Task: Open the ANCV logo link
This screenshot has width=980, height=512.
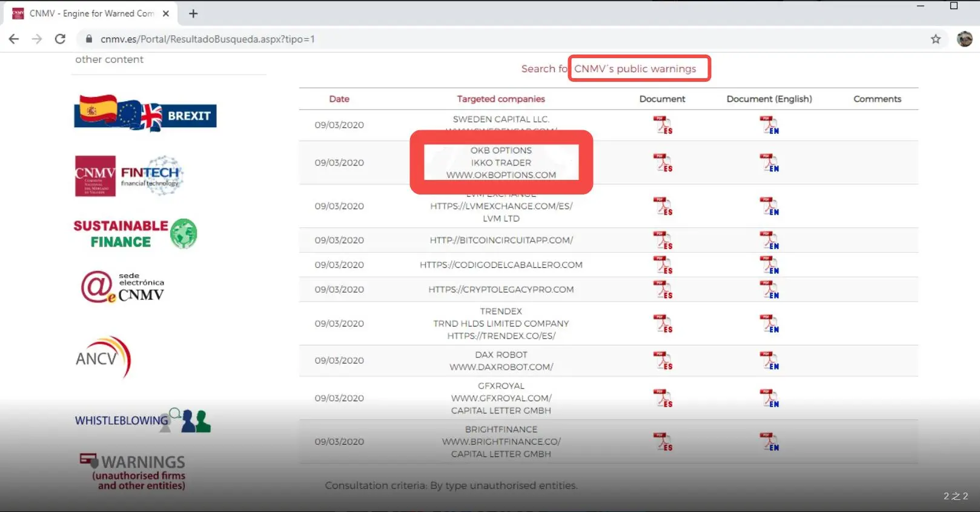Action: point(103,357)
